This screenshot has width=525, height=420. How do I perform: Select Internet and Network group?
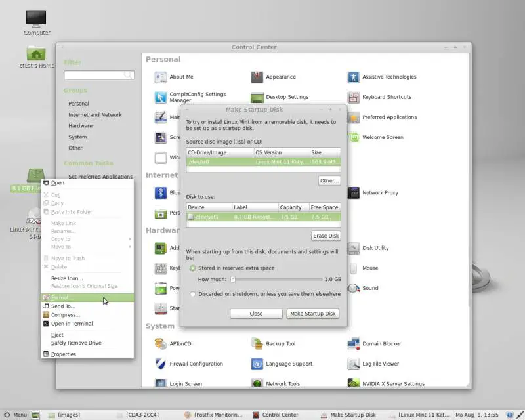95,115
